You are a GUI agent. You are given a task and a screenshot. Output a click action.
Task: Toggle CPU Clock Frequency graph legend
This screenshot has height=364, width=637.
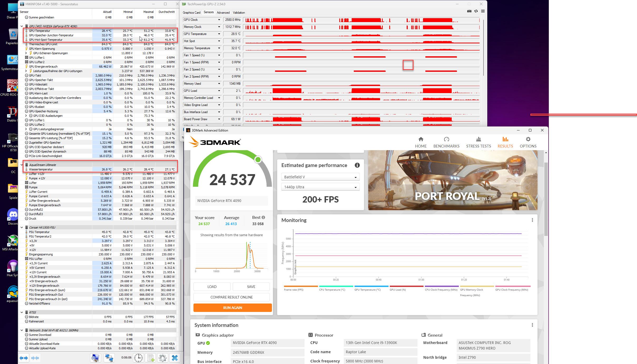[442, 288]
